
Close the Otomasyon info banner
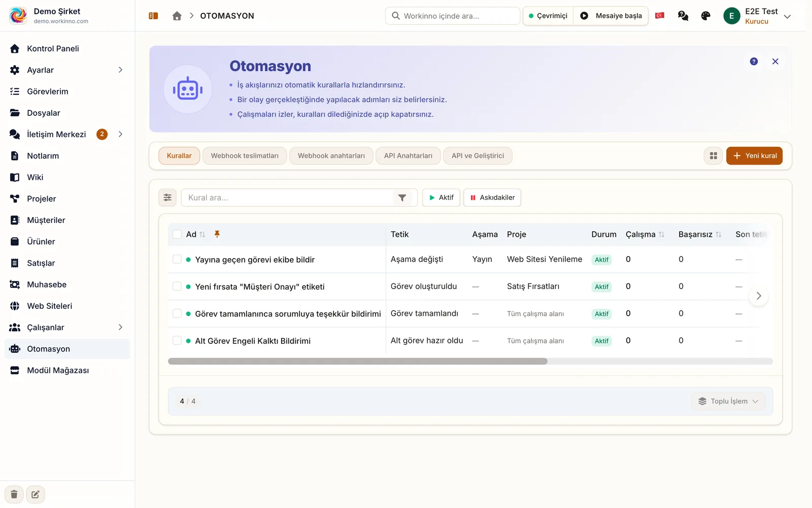[x=775, y=61]
